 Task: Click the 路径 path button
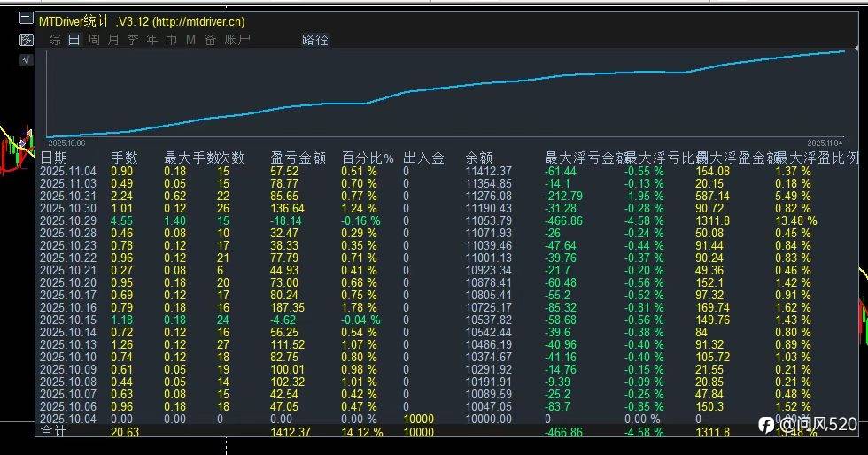[315, 40]
